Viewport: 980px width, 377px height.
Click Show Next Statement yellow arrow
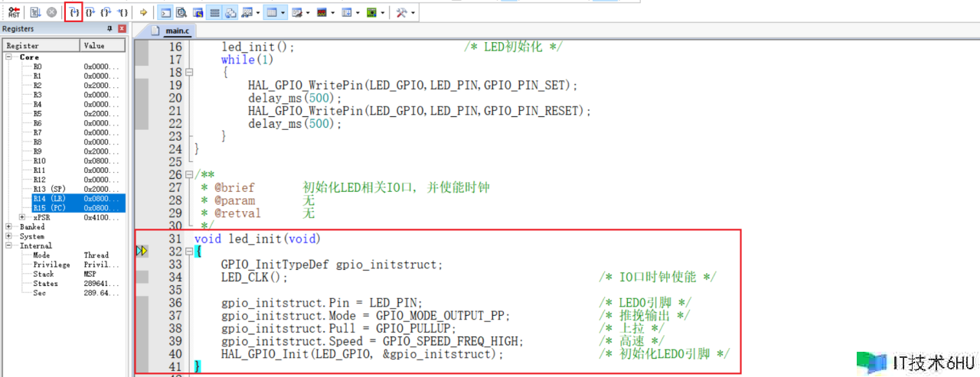tap(143, 12)
